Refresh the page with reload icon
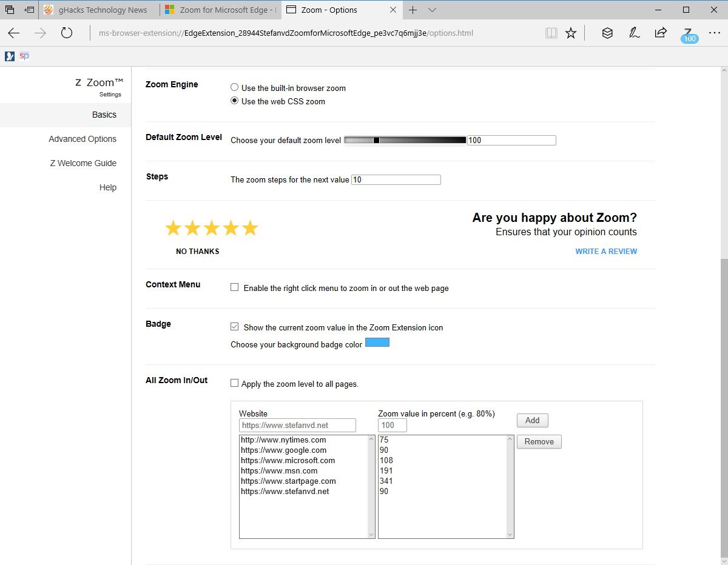The height and width of the screenshot is (565, 728). tap(67, 33)
